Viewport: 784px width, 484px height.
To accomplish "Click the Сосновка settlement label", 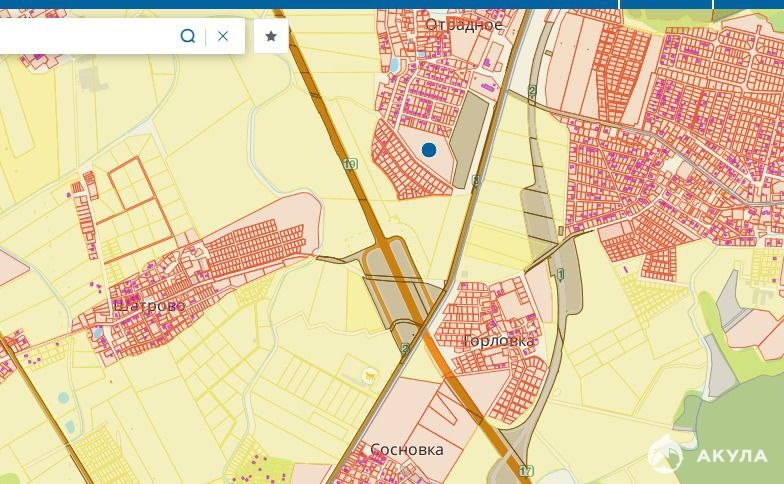I will (407, 450).
